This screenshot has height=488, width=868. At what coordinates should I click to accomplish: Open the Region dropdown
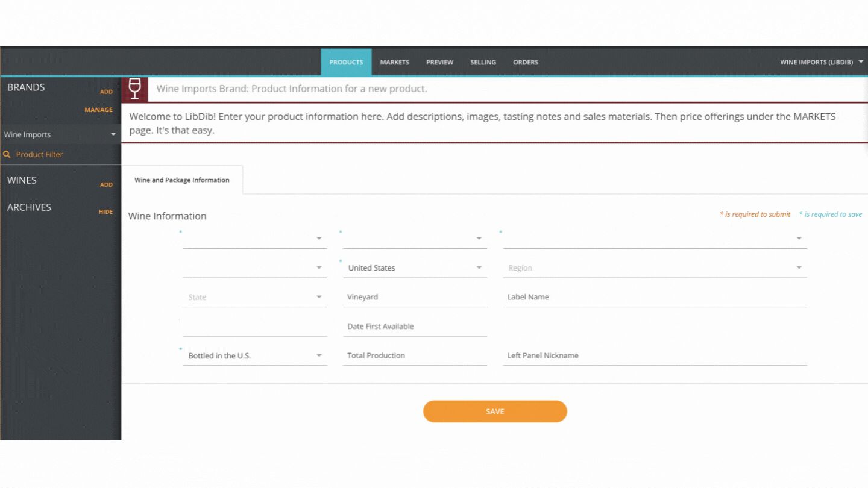pyautogui.click(x=799, y=267)
